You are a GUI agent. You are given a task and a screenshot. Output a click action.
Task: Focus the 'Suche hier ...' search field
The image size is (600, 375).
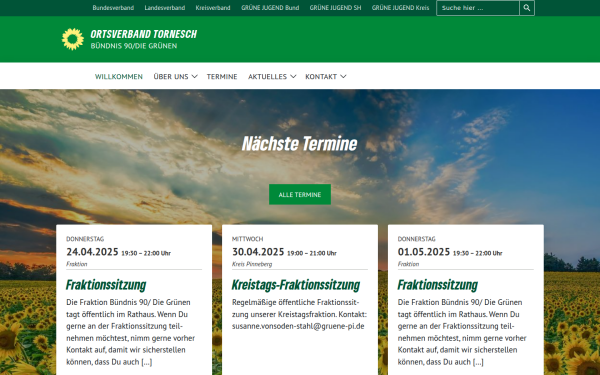click(478, 8)
